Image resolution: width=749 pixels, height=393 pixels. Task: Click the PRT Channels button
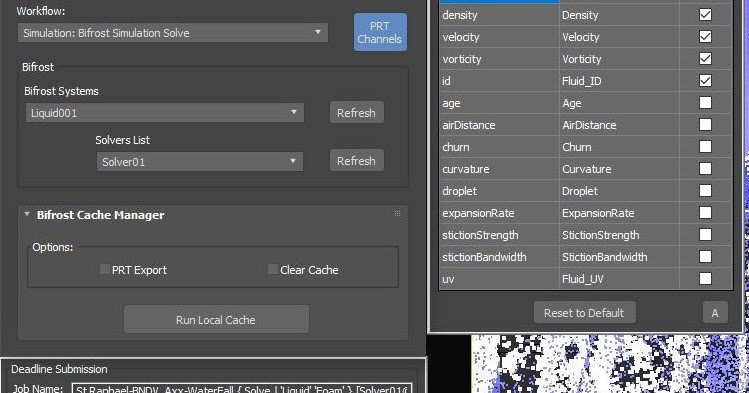[380, 32]
